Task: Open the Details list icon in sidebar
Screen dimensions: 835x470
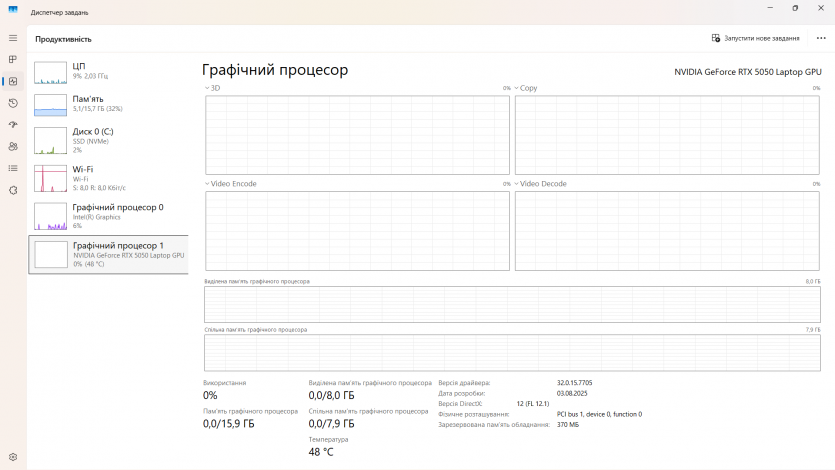Action: tap(13, 168)
